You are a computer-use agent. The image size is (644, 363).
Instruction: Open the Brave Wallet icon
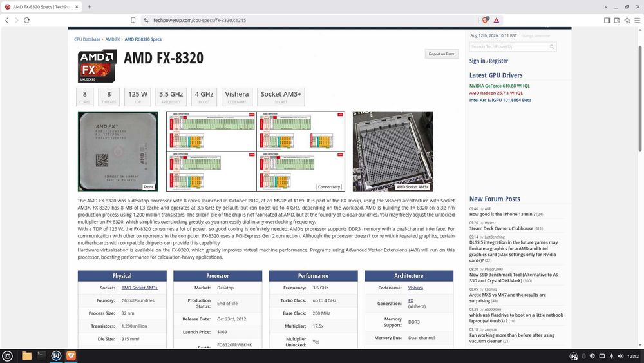coord(617,20)
